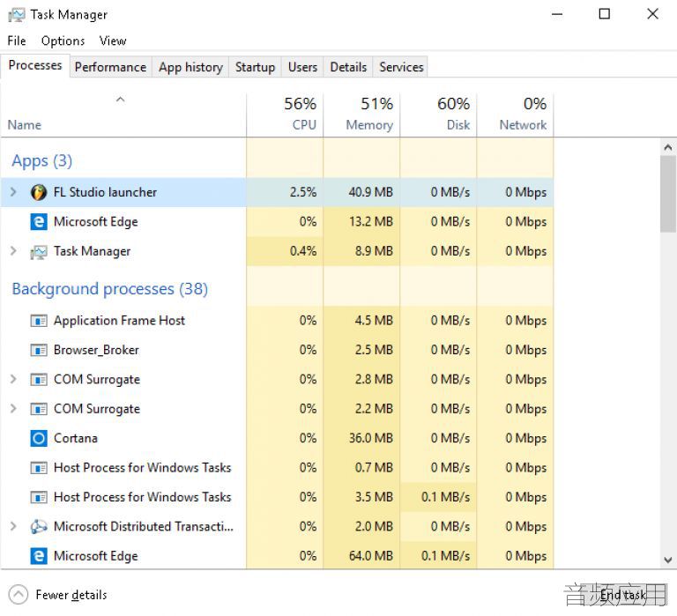Image resolution: width=677 pixels, height=616 pixels.
Task: Click icon of Host Process using 3.5 MB
Action: pos(39,497)
